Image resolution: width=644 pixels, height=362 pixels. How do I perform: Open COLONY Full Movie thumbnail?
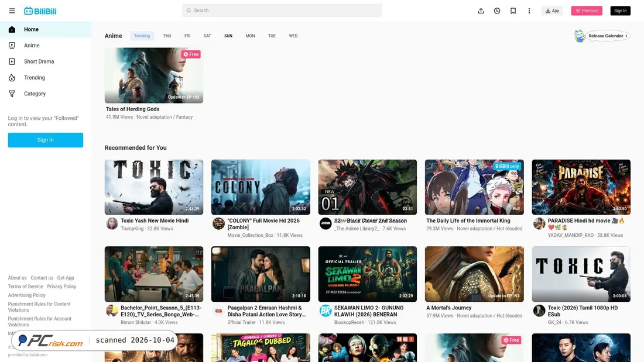click(261, 187)
